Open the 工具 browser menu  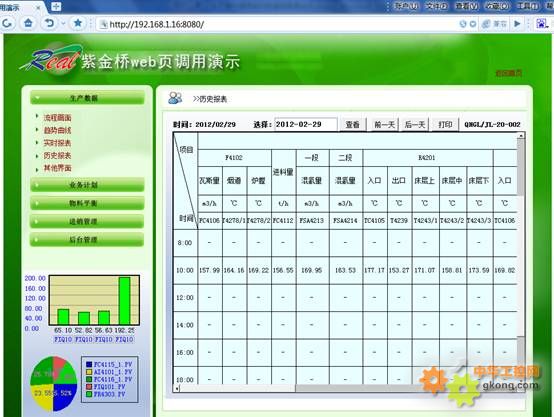(x=528, y=6)
